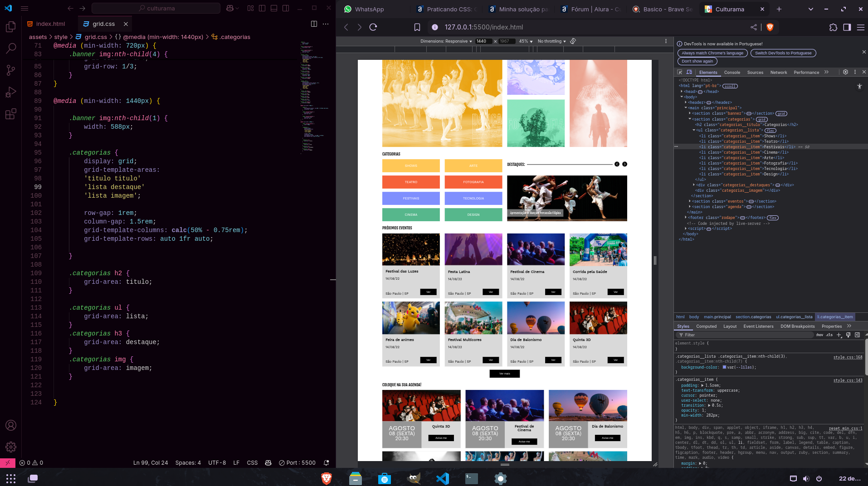Open the Brave main menu
The height and width of the screenshot is (486, 868).
[860, 27]
